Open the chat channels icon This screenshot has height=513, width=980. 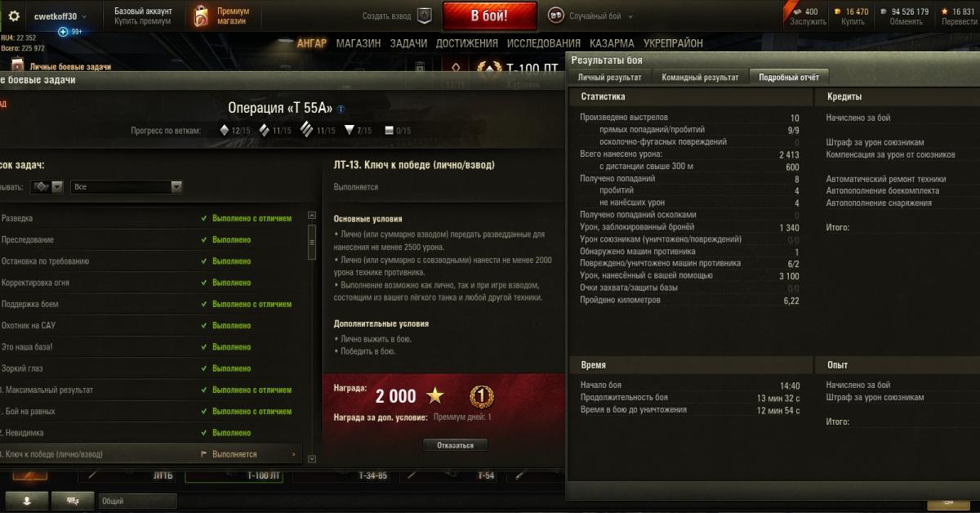click(73, 500)
